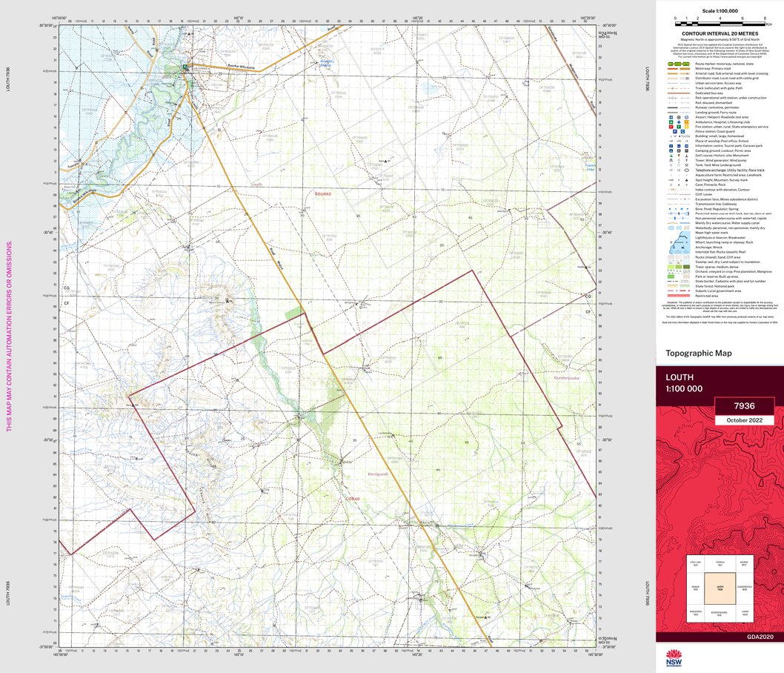Screen dimensions: 784x673
Task: Click the 'Bourke-Wilcannia' road label near town
Action: coord(241,67)
